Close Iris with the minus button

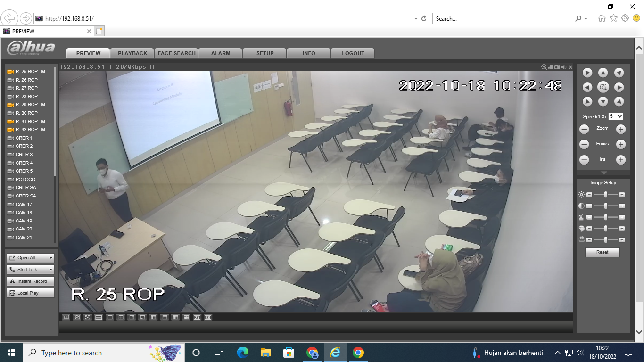pos(584,160)
